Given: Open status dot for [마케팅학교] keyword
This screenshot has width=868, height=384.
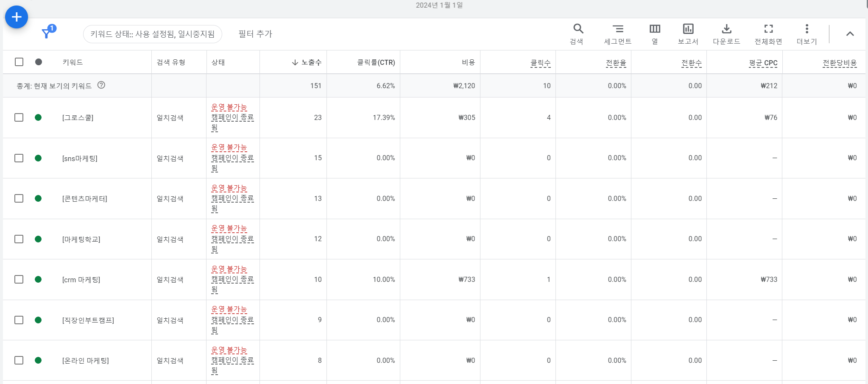Looking at the screenshot, I should click(38, 239).
